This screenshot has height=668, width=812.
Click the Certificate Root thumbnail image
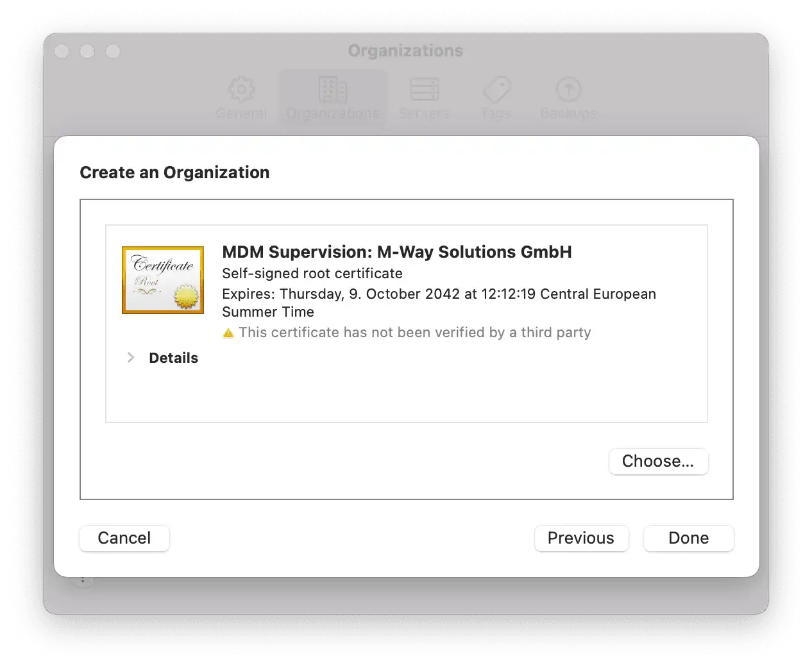coord(163,280)
